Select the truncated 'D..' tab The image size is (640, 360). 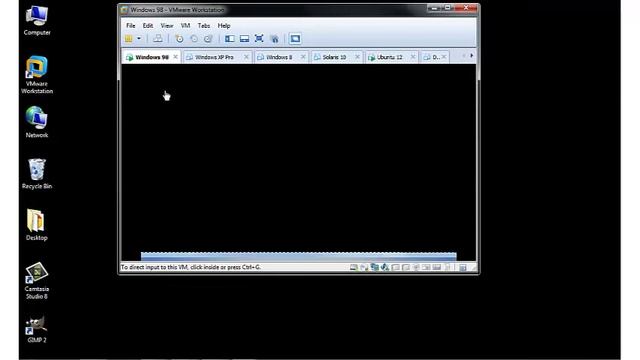pos(435,57)
